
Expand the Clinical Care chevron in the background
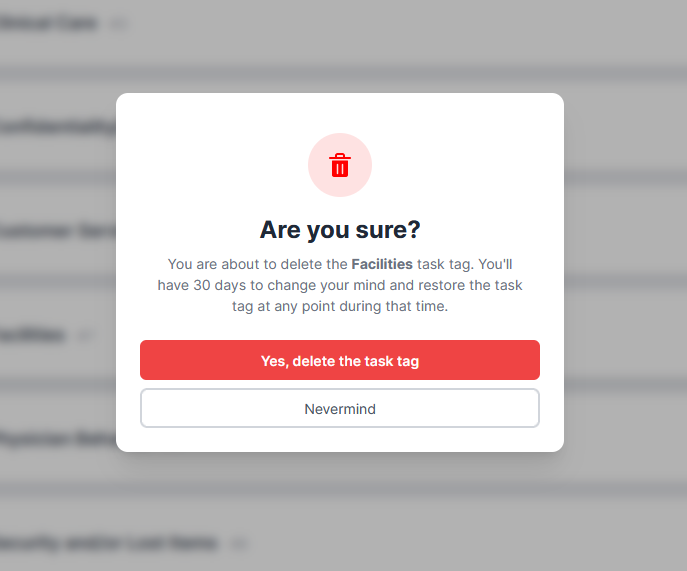coord(119,24)
